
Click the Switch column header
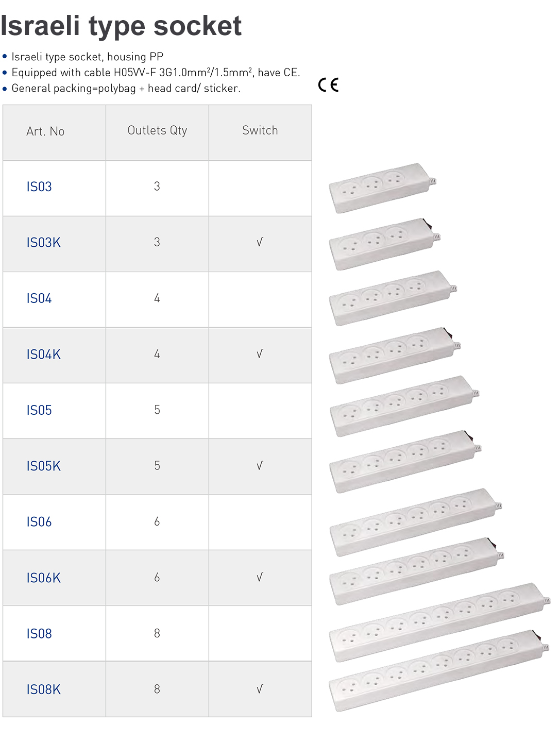260,130
